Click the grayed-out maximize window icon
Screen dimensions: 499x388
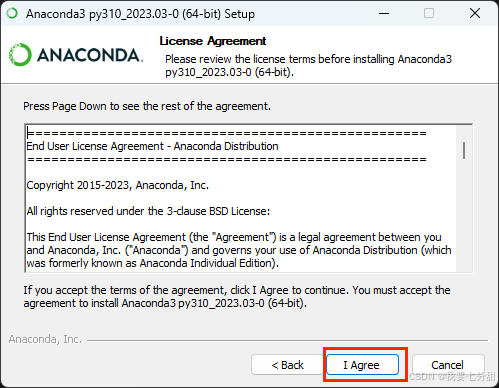point(429,14)
